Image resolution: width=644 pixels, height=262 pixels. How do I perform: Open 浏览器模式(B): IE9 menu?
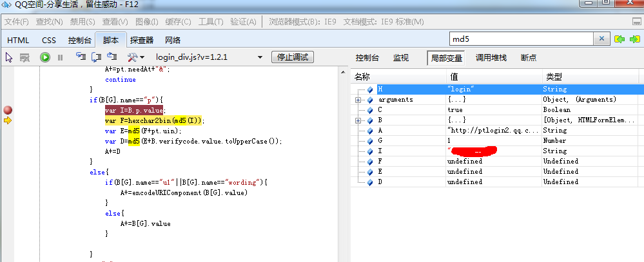303,22
